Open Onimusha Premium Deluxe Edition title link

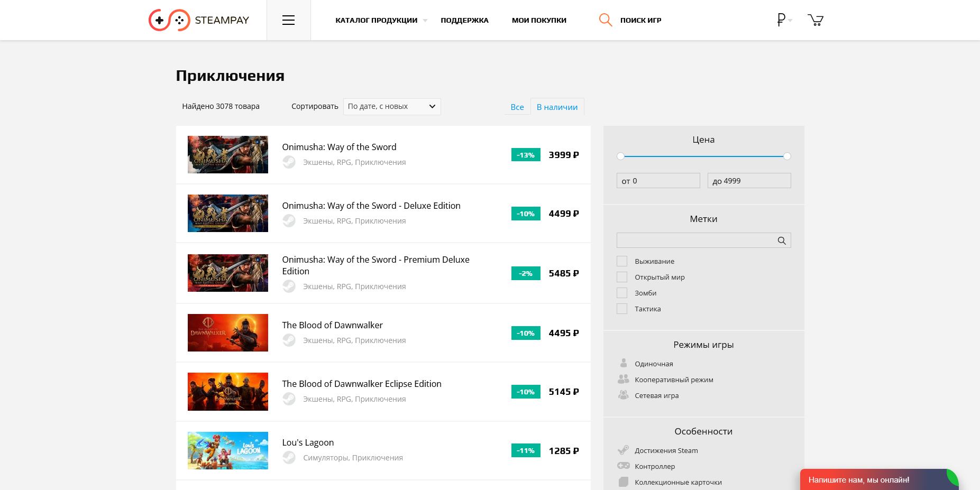(x=375, y=265)
